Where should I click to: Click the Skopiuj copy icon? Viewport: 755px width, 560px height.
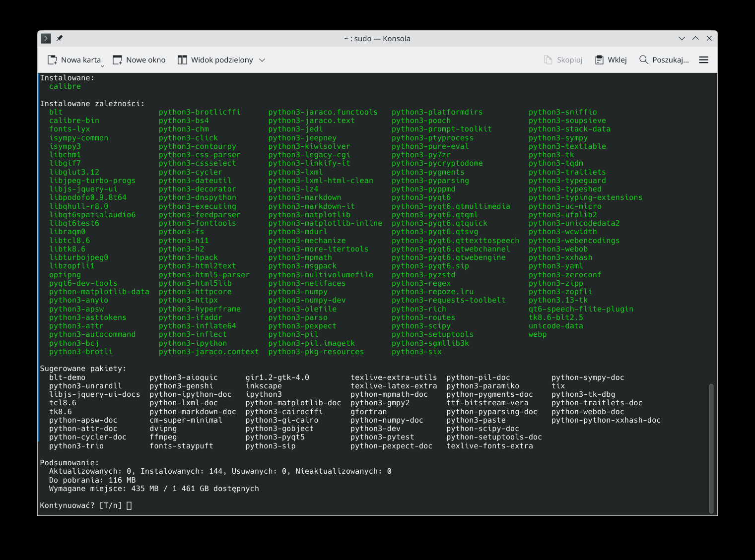(x=548, y=60)
